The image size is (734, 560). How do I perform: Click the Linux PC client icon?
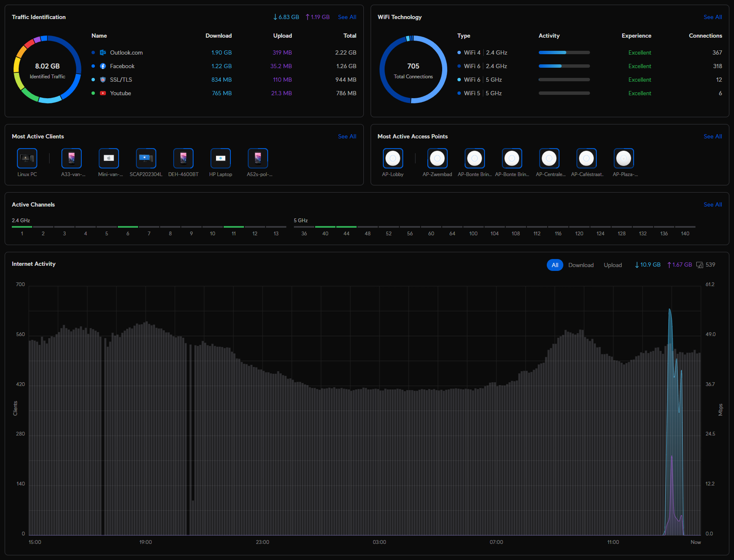point(27,158)
